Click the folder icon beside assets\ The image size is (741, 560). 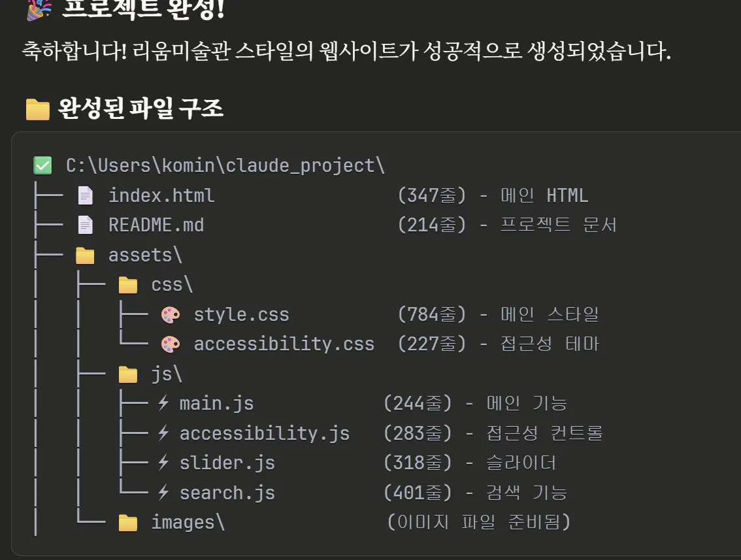pyautogui.click(x=85, y=255)
